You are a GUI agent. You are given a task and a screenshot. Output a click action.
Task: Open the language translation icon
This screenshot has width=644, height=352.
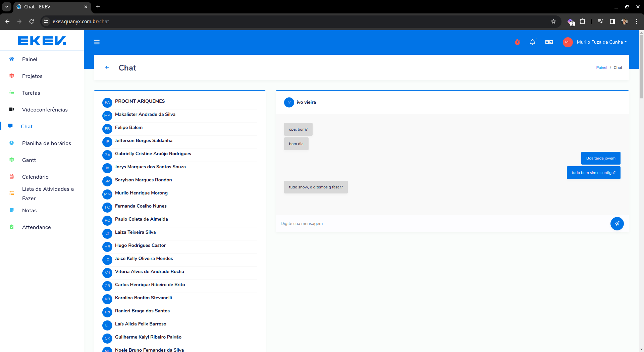coord(549,42)
